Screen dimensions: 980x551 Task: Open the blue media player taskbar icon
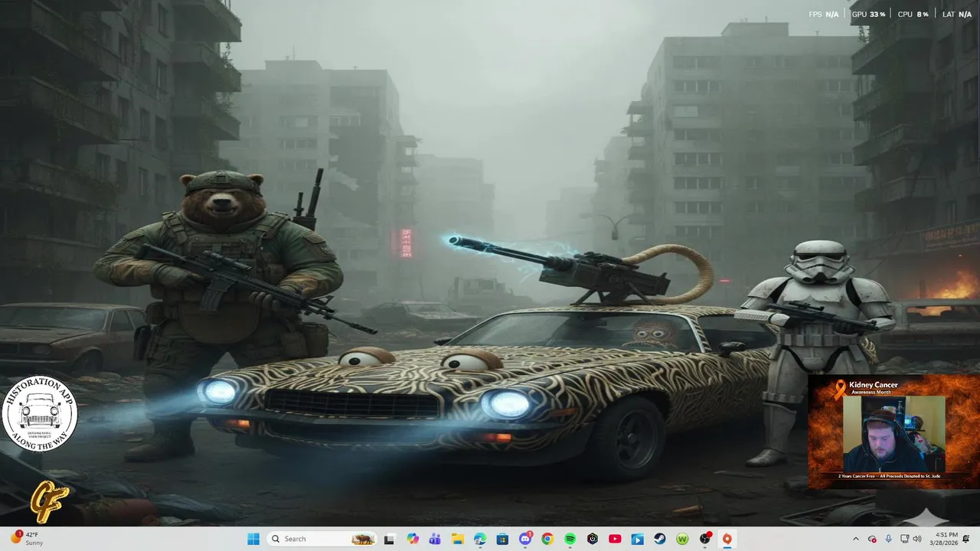637,539
